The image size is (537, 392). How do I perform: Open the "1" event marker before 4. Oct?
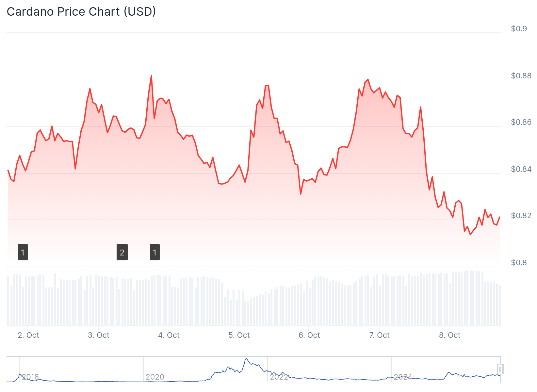point(155,252)
